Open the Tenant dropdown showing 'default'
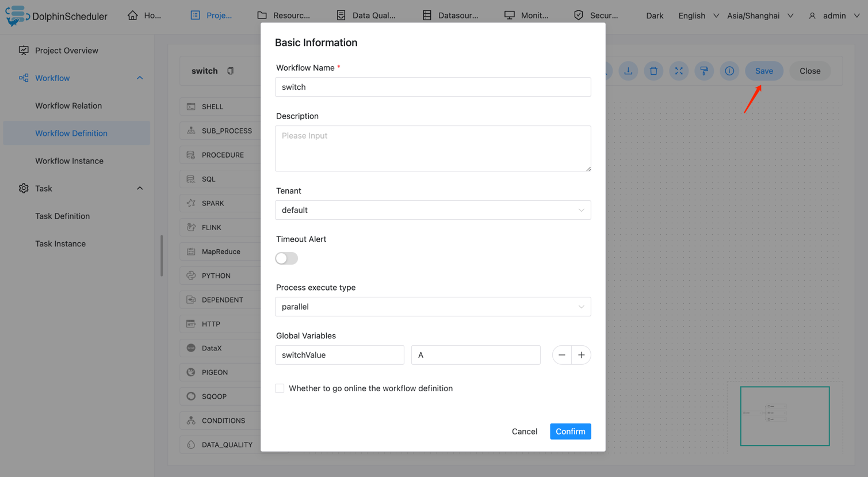 [433, 210]
